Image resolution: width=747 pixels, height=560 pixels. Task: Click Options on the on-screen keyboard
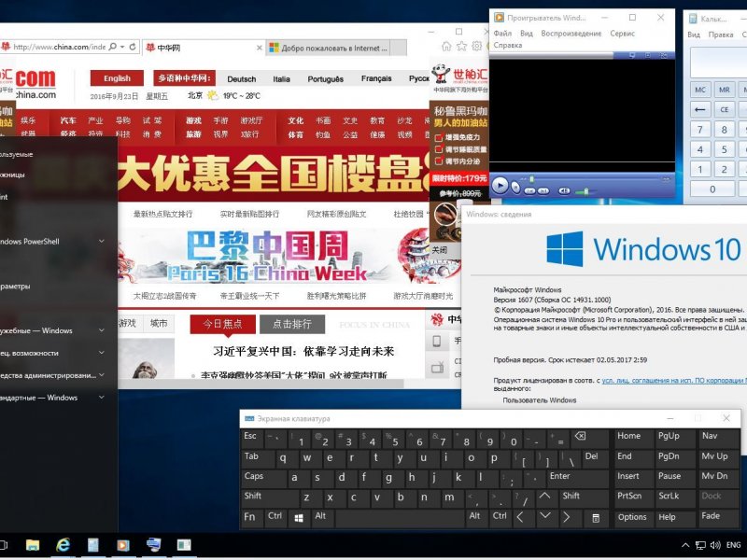632,518
